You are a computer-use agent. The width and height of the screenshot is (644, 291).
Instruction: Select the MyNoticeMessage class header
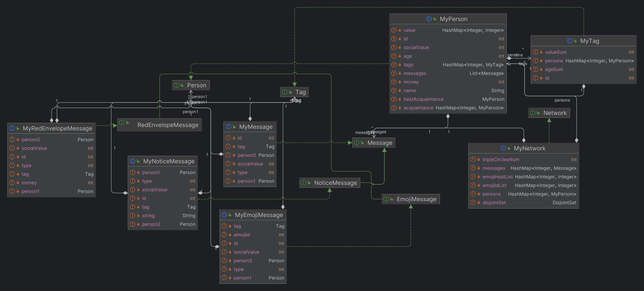pos(163,161)
